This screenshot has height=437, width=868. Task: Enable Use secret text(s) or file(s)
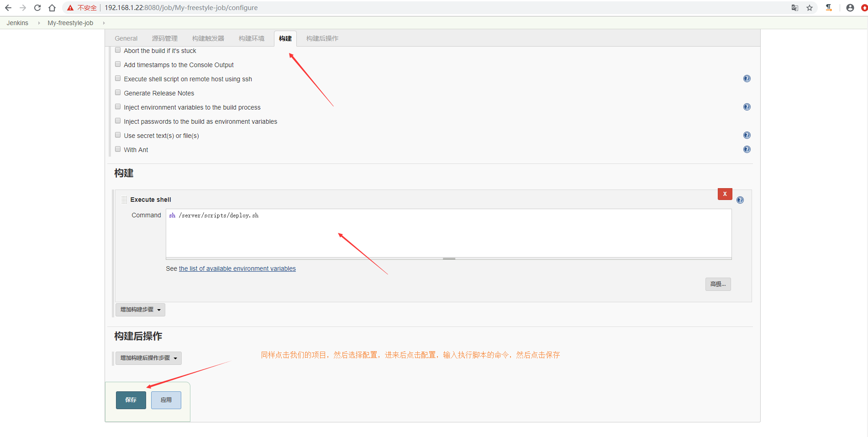coord(118,135)
